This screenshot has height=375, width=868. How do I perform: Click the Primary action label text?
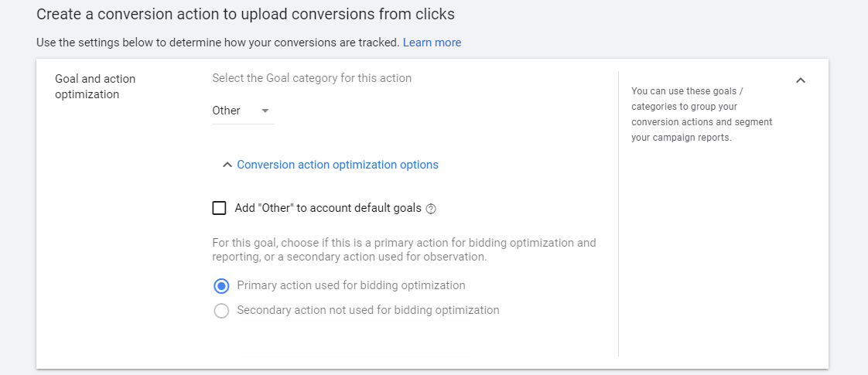pos(351,285)
